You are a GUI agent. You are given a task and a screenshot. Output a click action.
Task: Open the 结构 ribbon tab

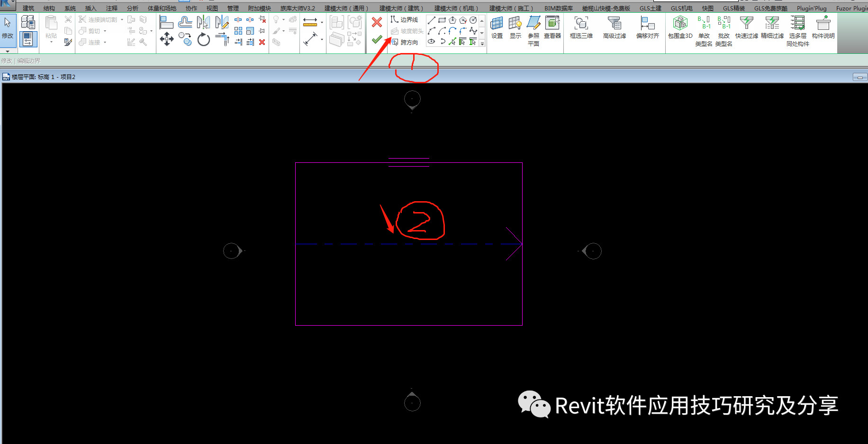(x=49, y=9)
